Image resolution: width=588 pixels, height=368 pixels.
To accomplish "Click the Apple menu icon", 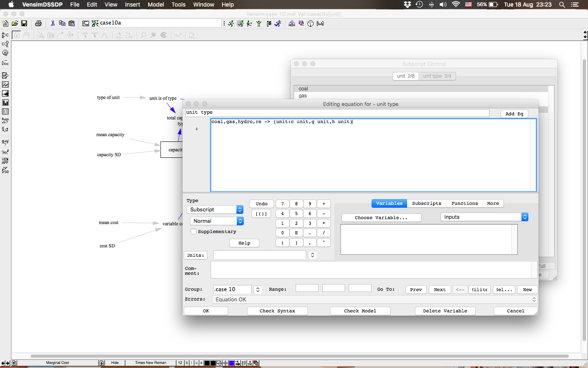I will tap(11, 4).
